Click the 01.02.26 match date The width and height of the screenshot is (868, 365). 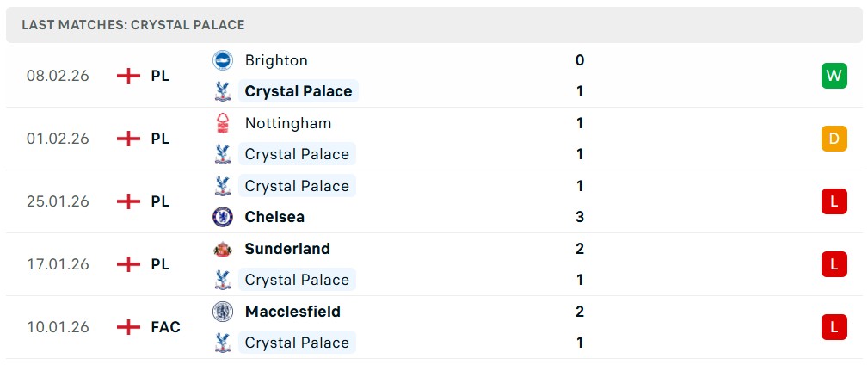coord(58,139)
